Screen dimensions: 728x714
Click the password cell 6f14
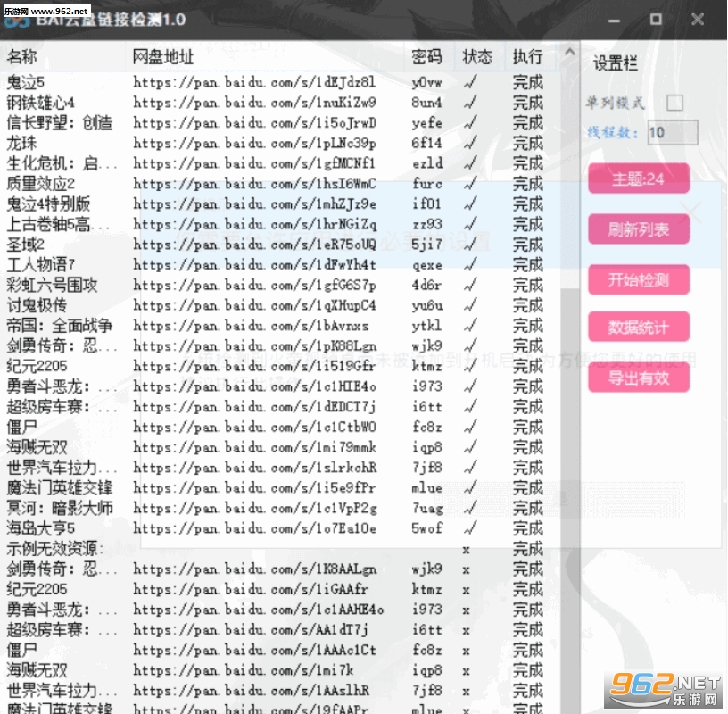[x=426, y=143]
